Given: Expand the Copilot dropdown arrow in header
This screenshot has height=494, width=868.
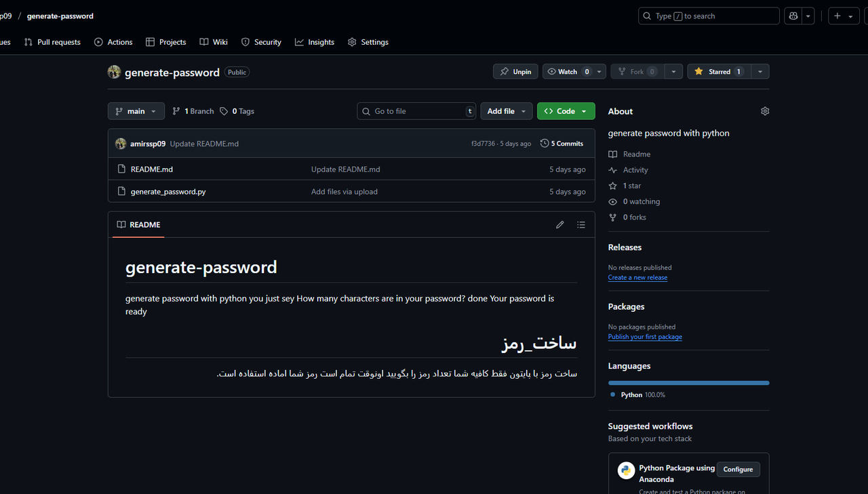Looking at the screenshot, I should click(x=808, y=16).
